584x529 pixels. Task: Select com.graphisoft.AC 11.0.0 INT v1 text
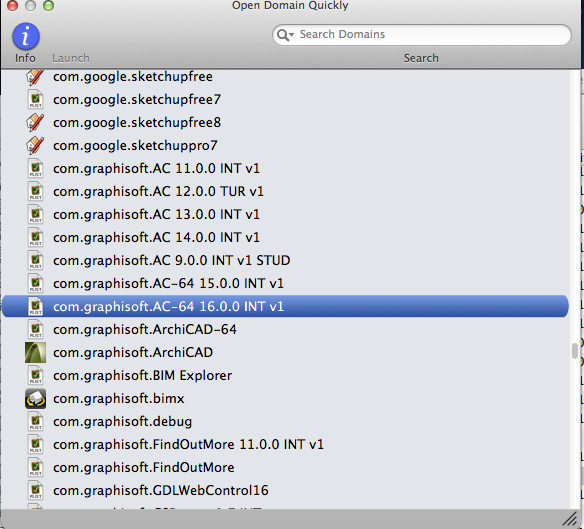click(x=156, y=169)
